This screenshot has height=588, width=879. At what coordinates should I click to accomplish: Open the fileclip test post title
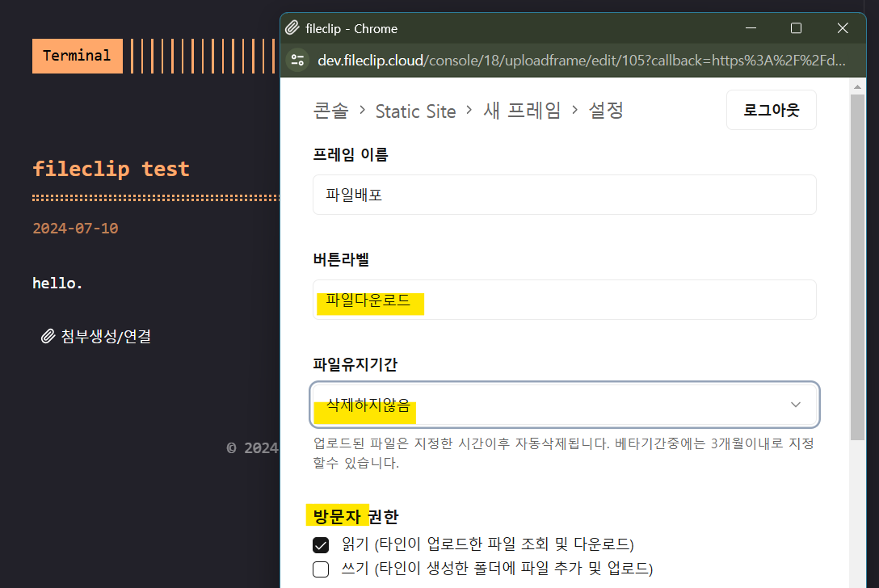pyautogui.click(x=111, y=169)
